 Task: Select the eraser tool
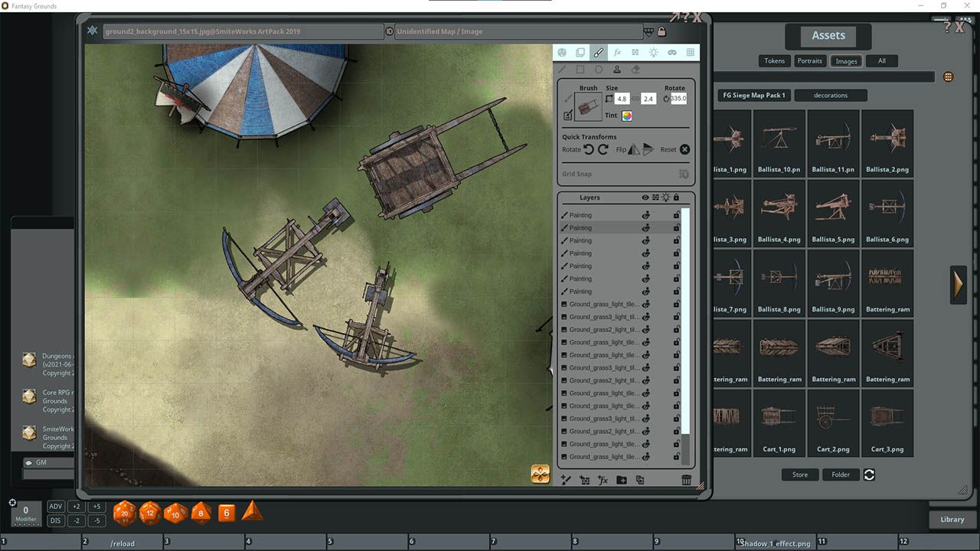click(635, 70)
